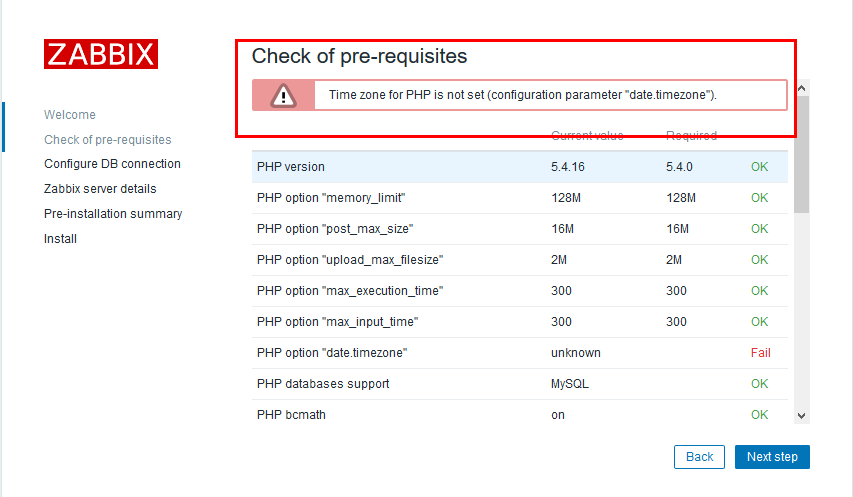
Task: Click the Next step button
Action: [x=772, y=457]
